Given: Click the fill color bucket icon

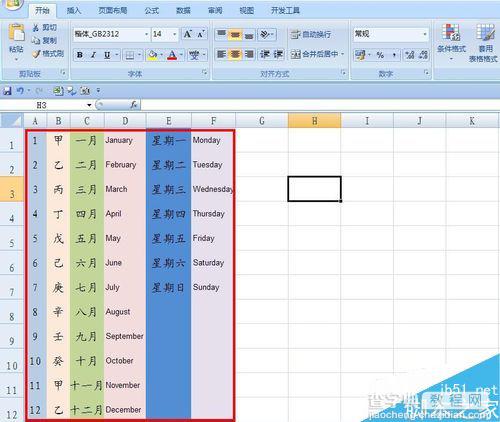Looking at the screenshot, I should pyautogui.click(x=152, y=55).
